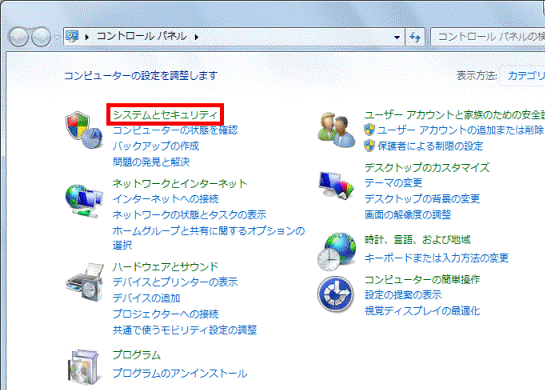Open the カテゴリ view-by dropdown
The height and width of the screenshot is (390, 545).
coord(522,75)
